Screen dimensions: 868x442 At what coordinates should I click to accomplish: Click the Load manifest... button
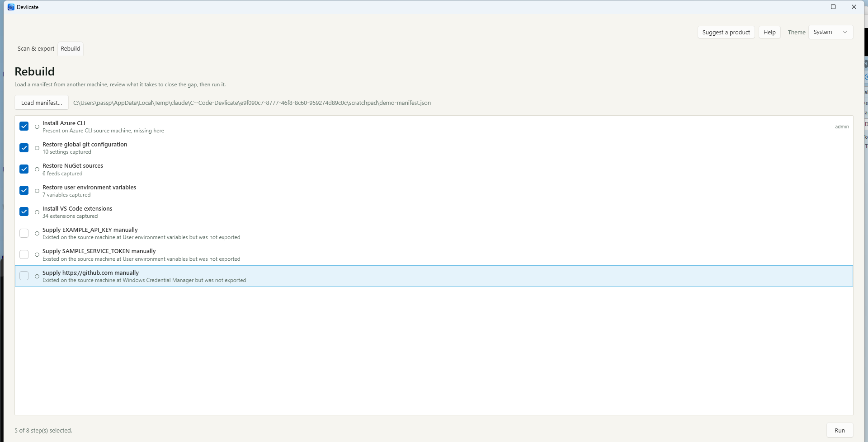(42, 103)
